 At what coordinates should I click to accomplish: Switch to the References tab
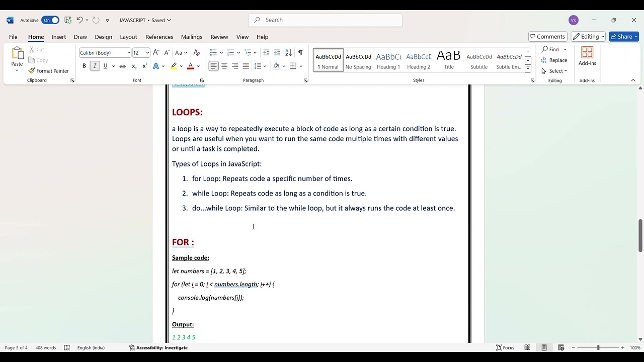tap(159, 37)
